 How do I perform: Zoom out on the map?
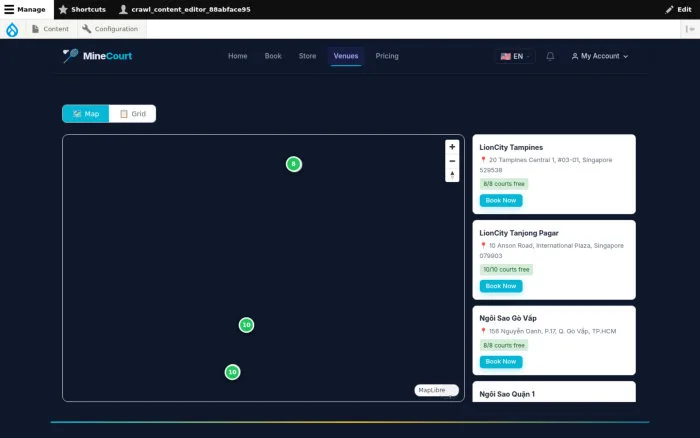coord(452,161)
